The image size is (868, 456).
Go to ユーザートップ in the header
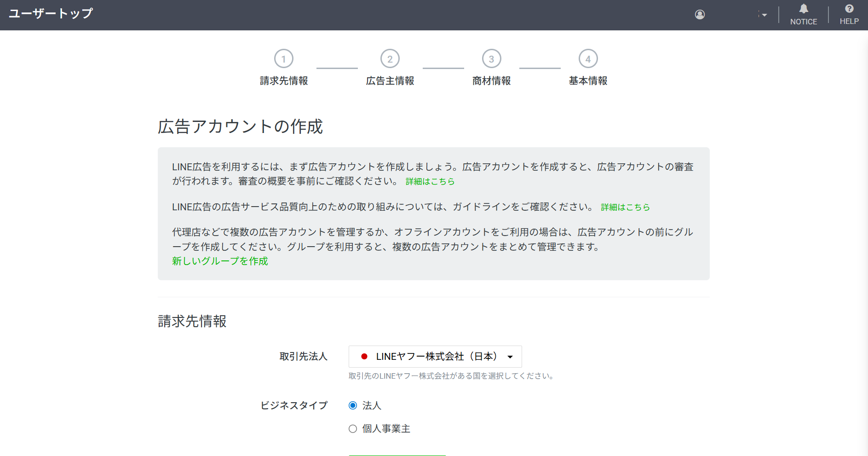[51, 14]
